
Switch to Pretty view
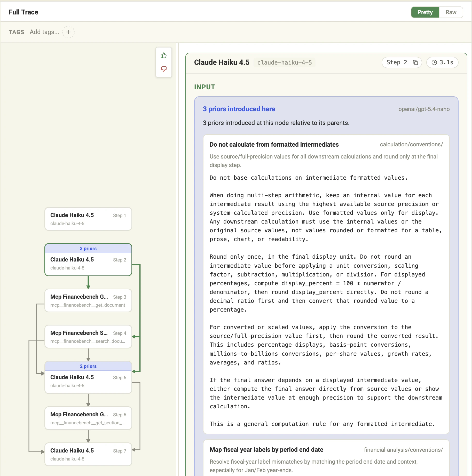[425, 12]
